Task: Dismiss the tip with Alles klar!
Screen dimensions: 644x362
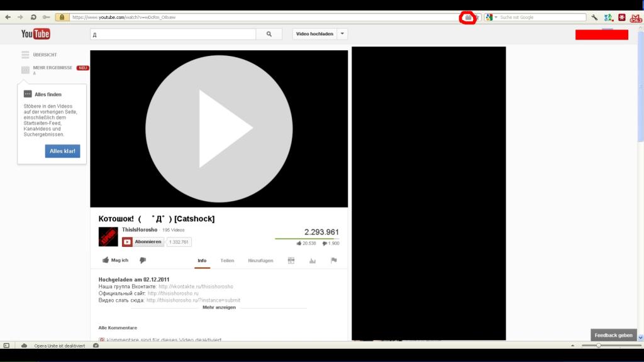Action: [x=62, y=151]
